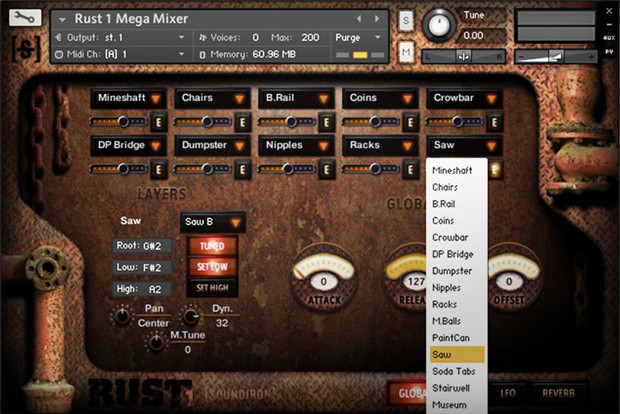This screenshot has width=620, height=414.
Task: Click the Solo S button
Action: pos(406,21)
